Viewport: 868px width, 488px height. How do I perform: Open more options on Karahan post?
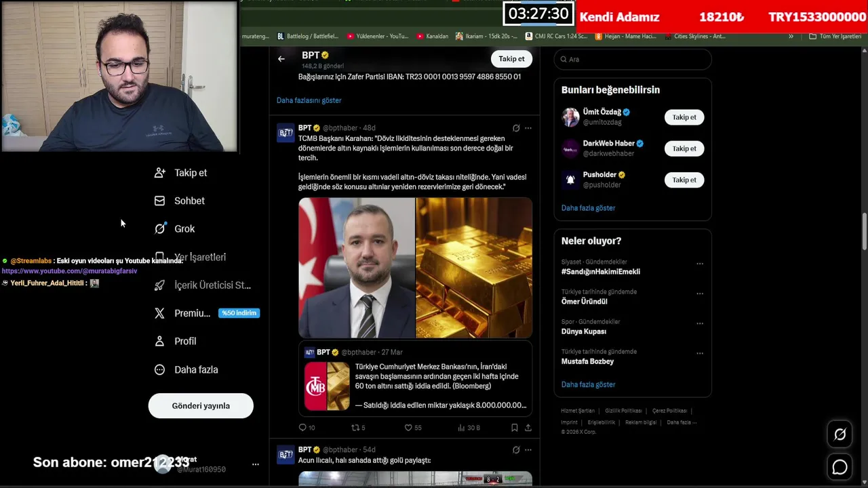coord(528,128)
